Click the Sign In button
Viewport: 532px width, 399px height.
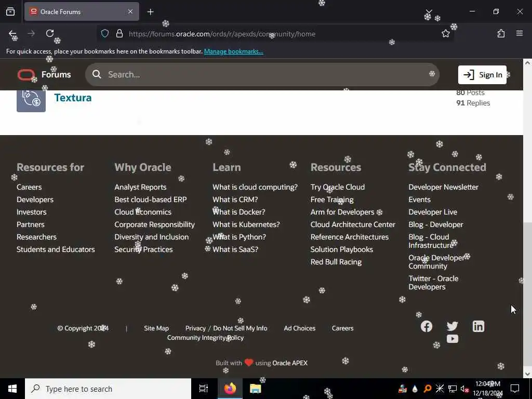click(x=482, y=75)
